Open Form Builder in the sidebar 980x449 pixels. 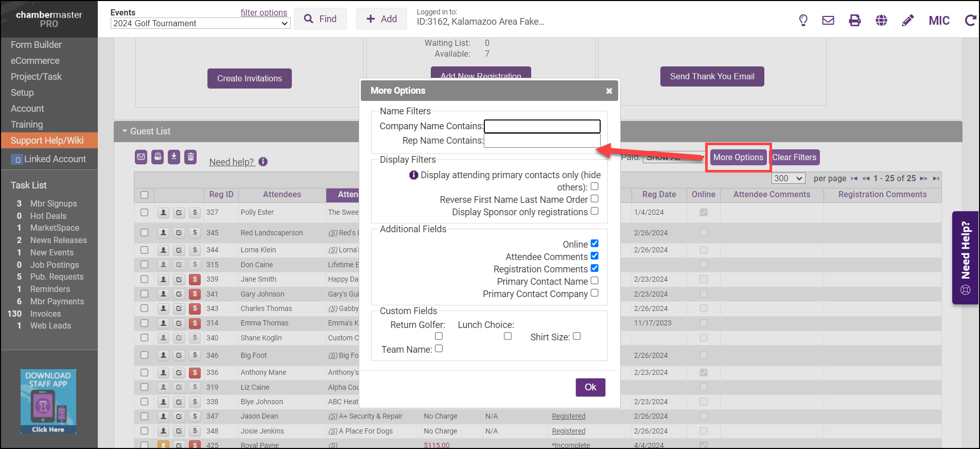point(36,45)
